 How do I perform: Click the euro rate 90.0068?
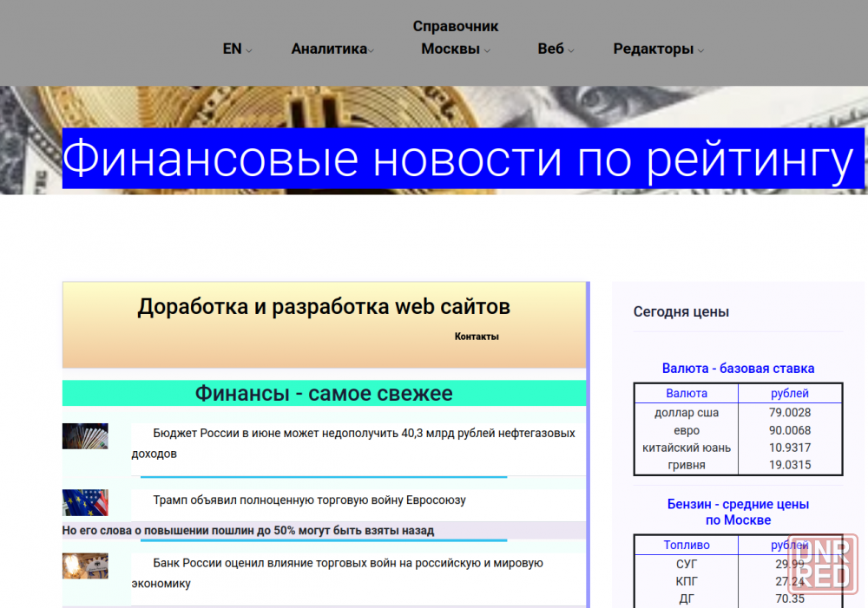point(789,430)
